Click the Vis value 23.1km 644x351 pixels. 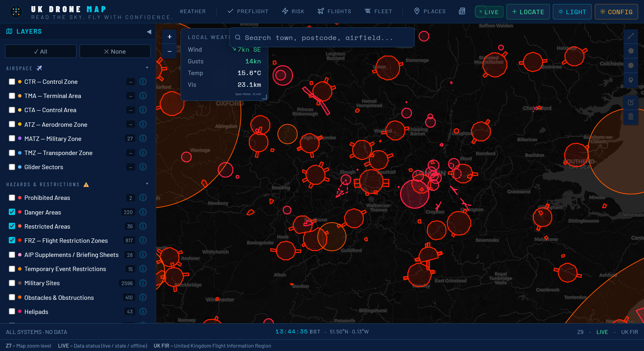249,85
